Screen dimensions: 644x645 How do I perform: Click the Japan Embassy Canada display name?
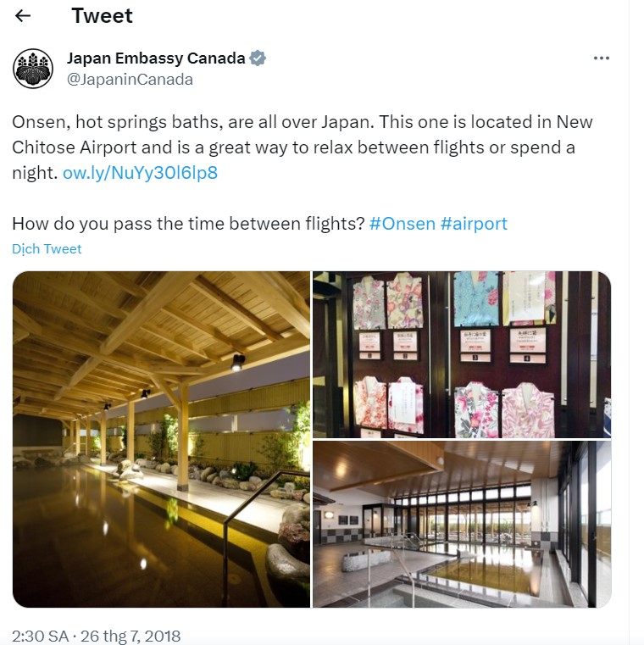[156, 58]
